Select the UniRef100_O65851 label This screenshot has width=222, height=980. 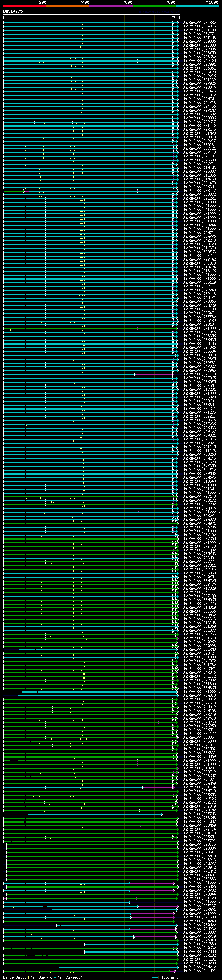click(x=199, y=68)
